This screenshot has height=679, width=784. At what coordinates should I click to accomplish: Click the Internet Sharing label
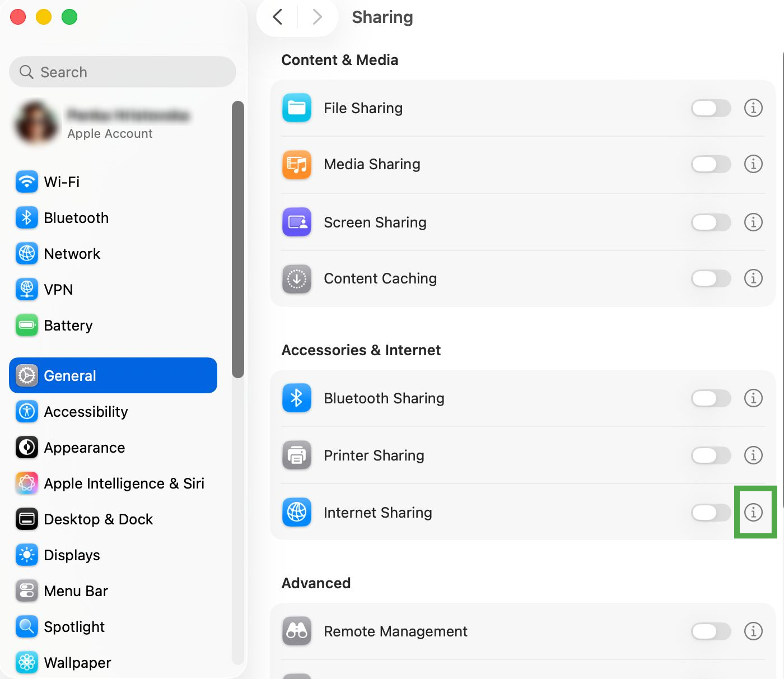point(378,513)
